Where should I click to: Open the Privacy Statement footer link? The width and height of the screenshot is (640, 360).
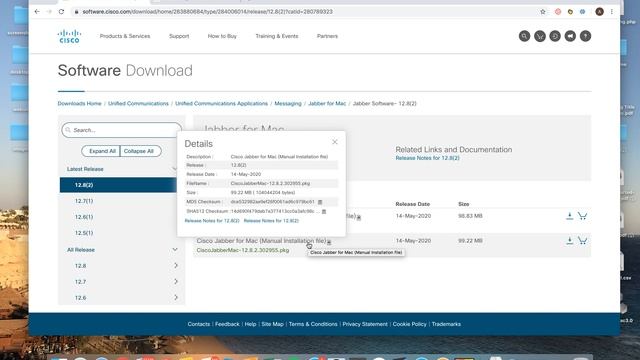(x=365, y=324)
